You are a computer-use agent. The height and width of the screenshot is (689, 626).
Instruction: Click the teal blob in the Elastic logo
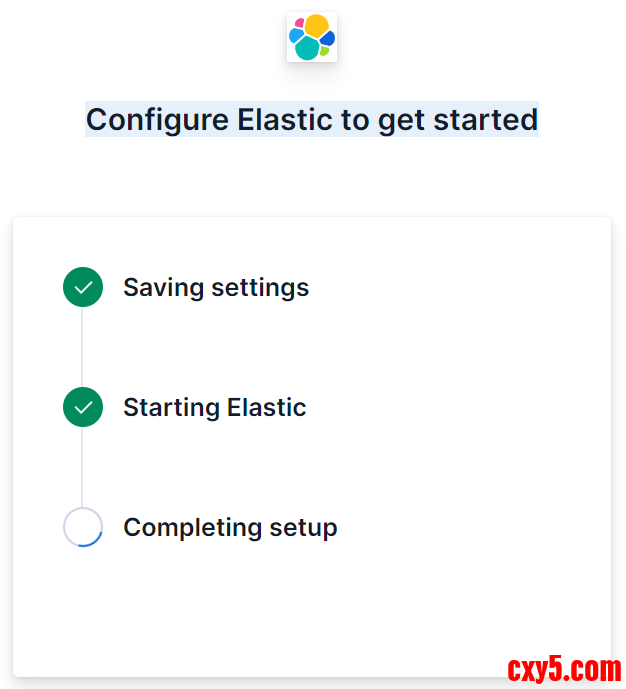pyautogui.click(x=307, y=48)
